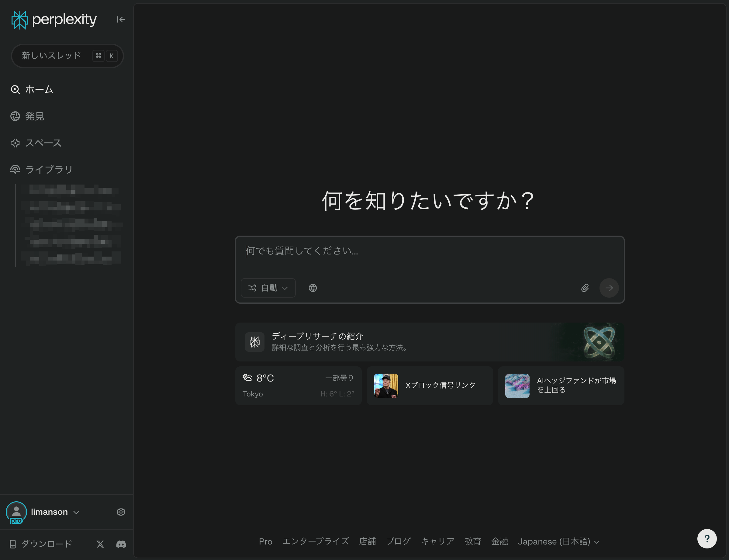Screen dimensions: 729x560
Task: Click the 発見 globe icon
Action: (15, 116)
